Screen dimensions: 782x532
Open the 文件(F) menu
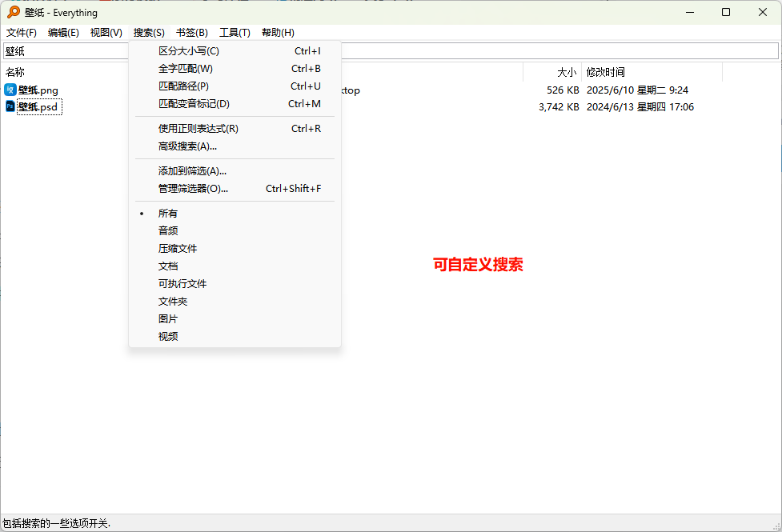[x=22, y=33]
